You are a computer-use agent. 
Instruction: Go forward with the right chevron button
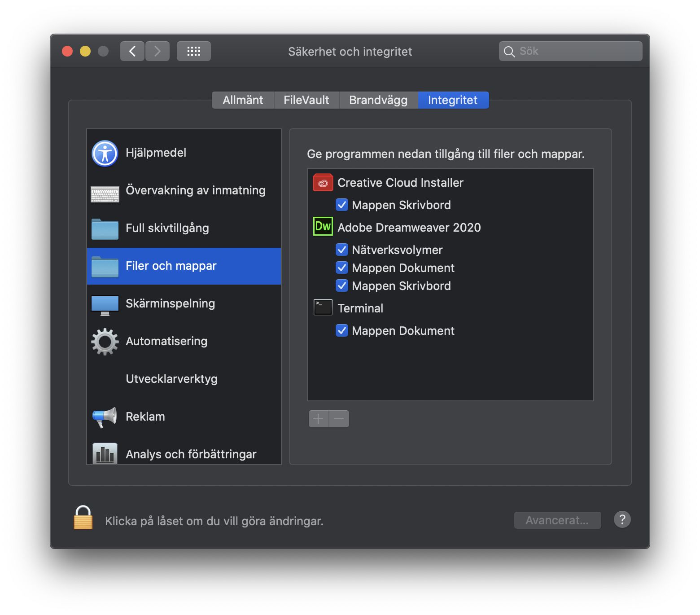click(157, 51)
